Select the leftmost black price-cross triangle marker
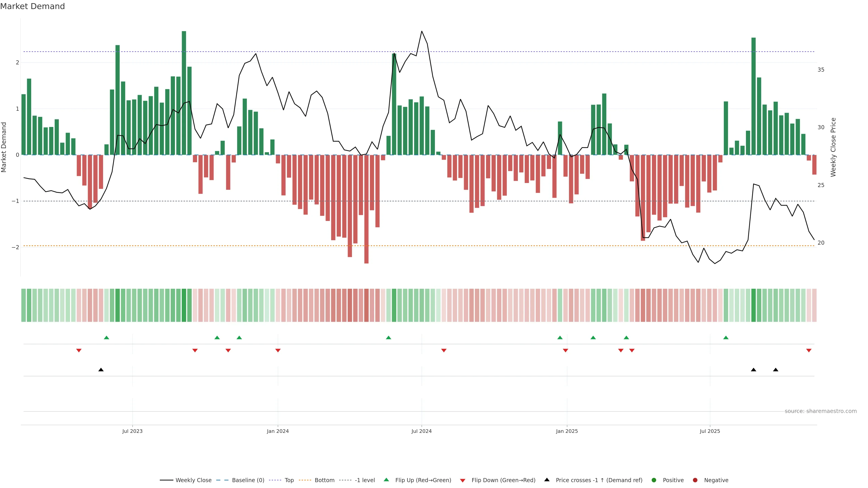Viewport: 868px width, 488px height. [x=101, y=370]
